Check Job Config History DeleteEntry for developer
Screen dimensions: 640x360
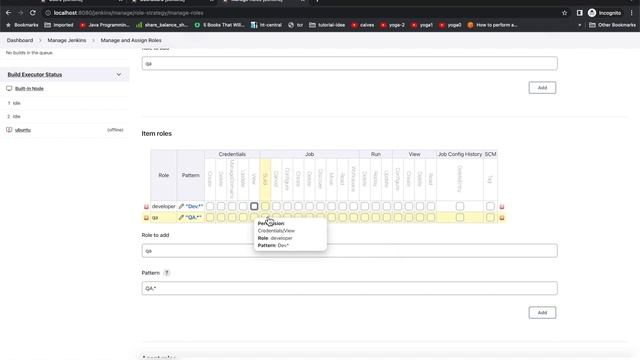tap(460, 207)
